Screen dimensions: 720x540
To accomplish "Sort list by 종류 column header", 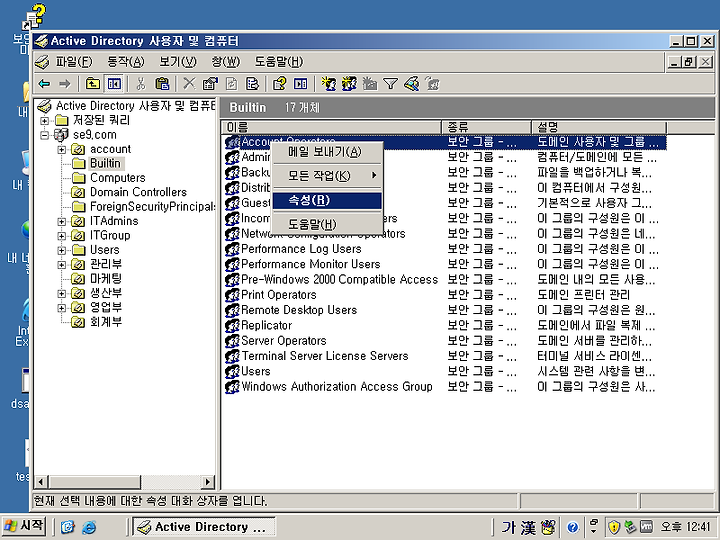I will click(x=486, y=127).
